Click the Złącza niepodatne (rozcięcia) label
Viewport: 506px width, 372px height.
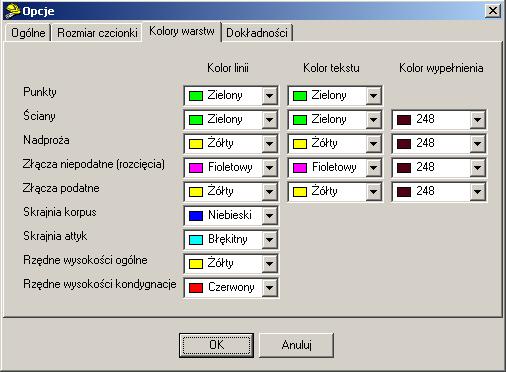click(94, 164)
